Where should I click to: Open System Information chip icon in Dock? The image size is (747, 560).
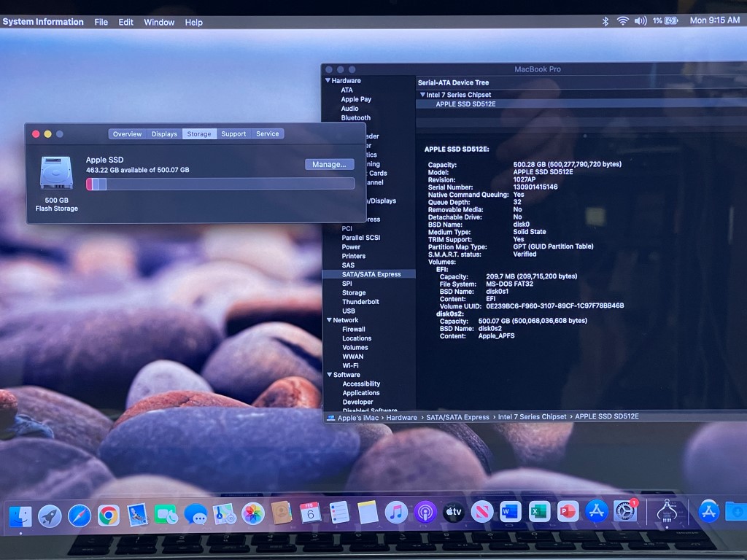(667, 513)
